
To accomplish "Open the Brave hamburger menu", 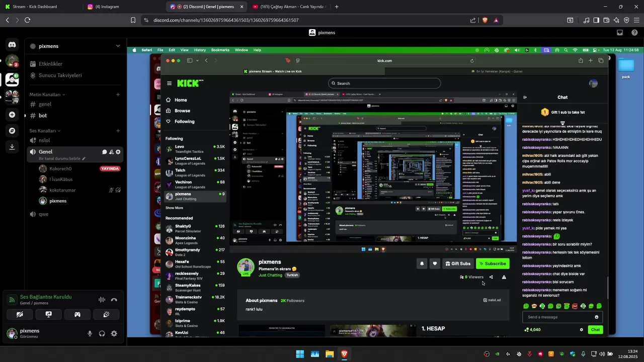I will [636, 20].
